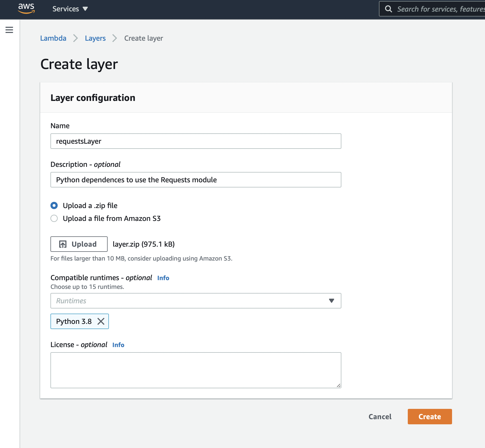Open Info link for License
The width and height of the screenshot is (485, 448).
tap(118, 345)
